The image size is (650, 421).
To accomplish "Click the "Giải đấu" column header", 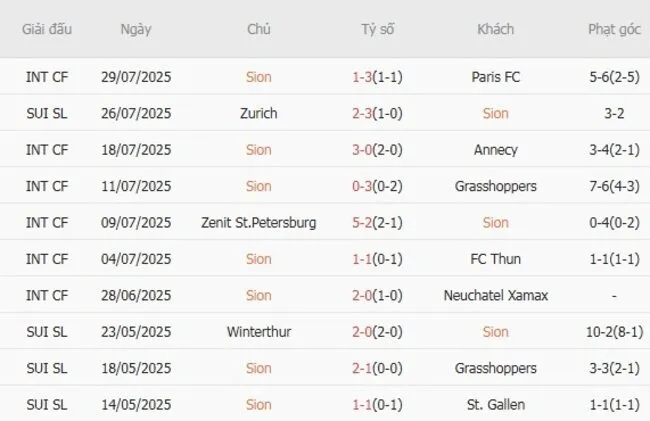I will pyautogui.click(x=47, y=29).
